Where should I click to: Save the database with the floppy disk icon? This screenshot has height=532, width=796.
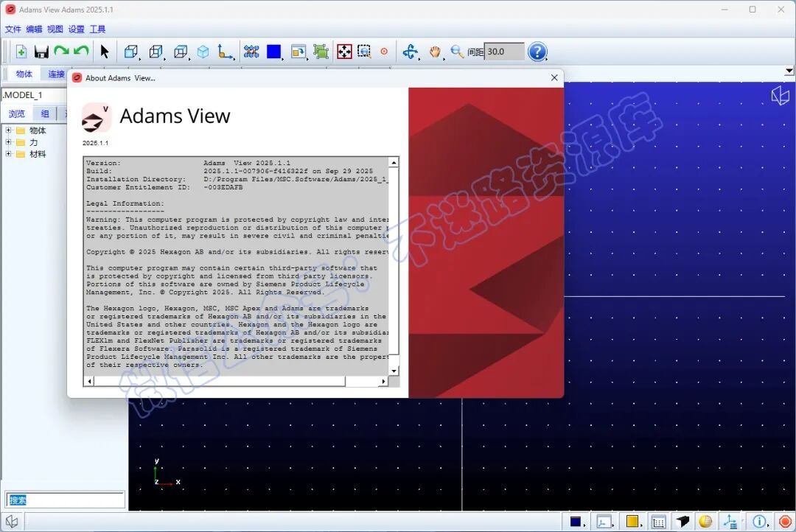pyautogui.click(x=41, y=52)
